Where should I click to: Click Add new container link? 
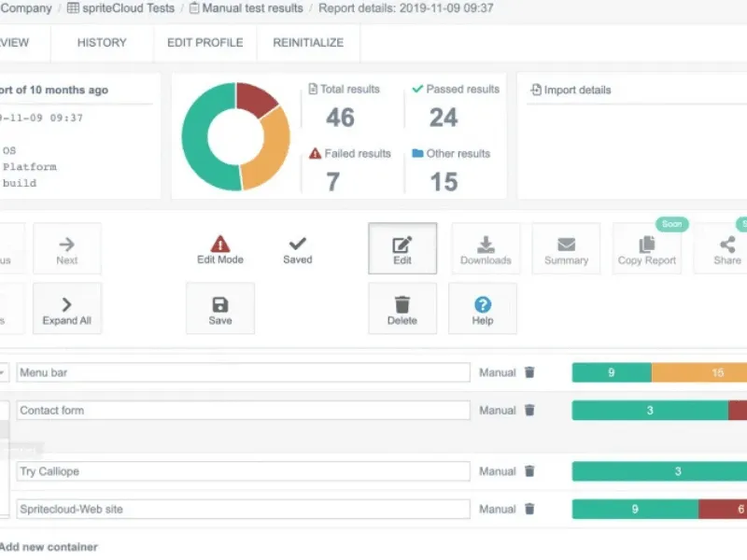pyautogui.click(x=49, y=547)
